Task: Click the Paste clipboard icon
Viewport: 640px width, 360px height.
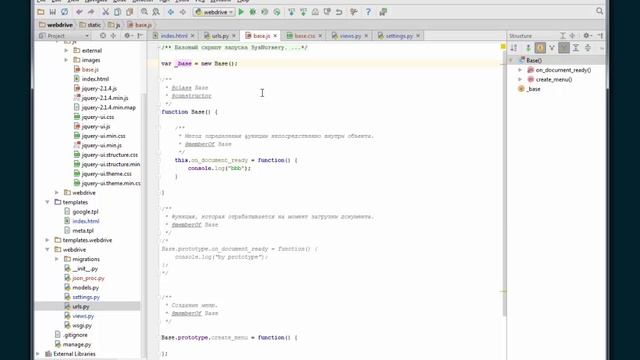Action: point(129,12)
